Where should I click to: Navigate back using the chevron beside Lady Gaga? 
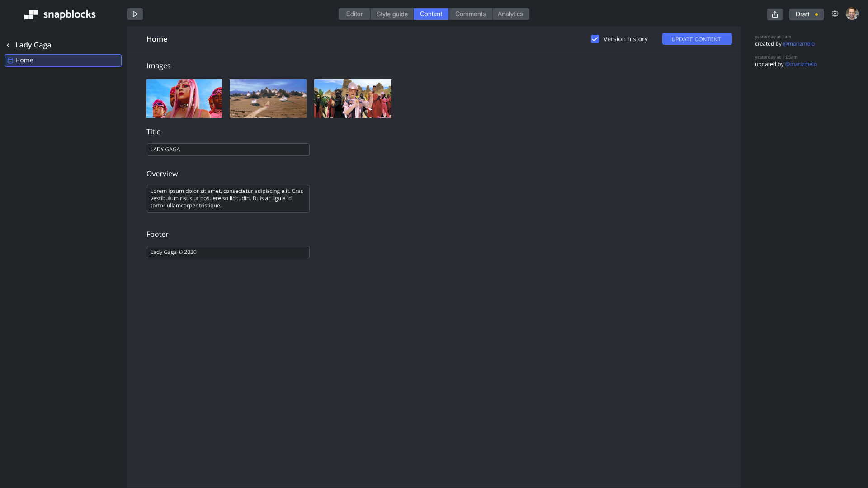pyautogui.click(x=8, y=45)
